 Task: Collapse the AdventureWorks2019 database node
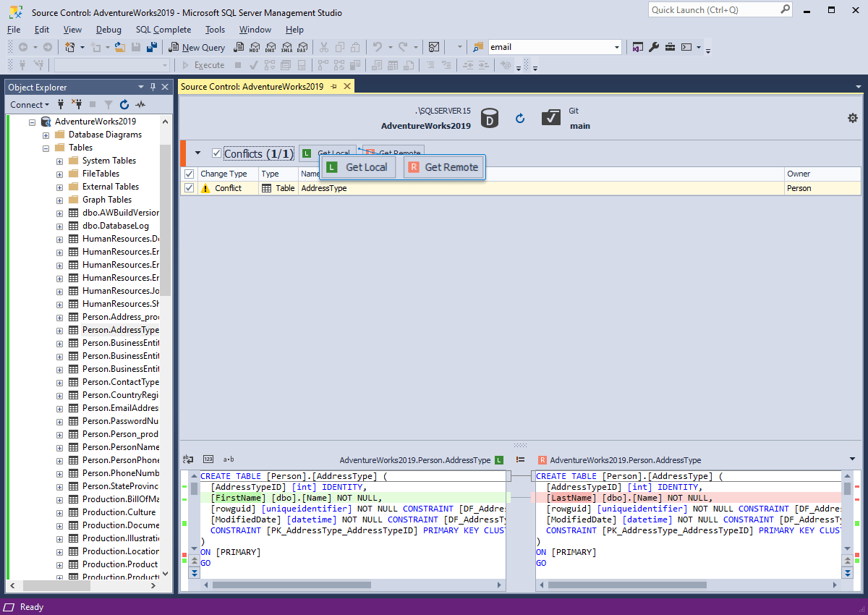click(x=33, y=122)
